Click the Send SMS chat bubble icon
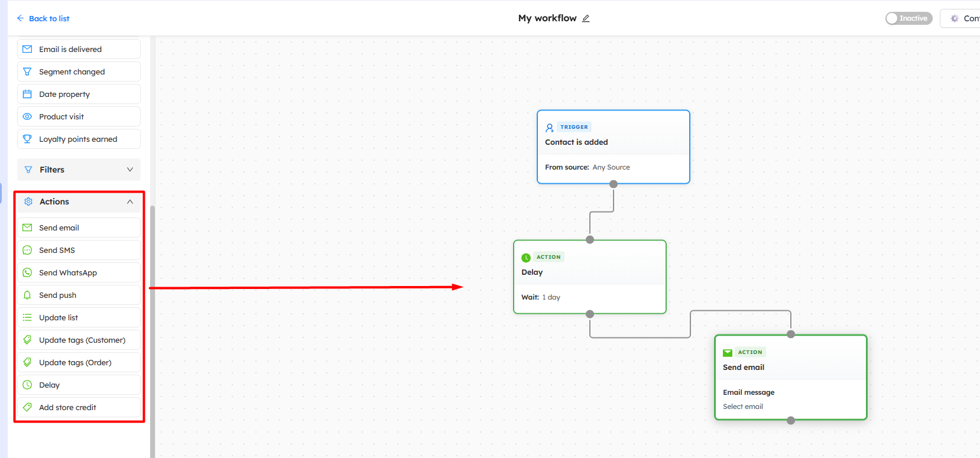Viewport: 980px width, 458px height. [27, 250]
